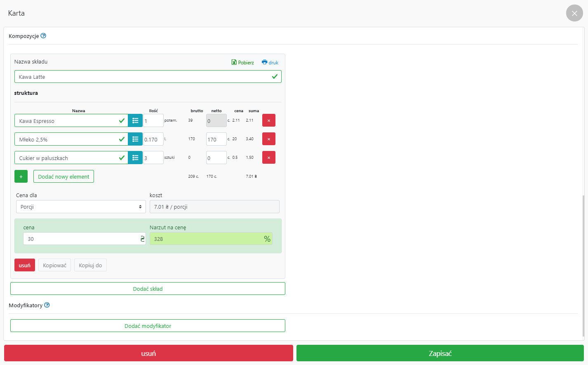
Task: Close the Karta dialog
Action: coord(574,13)
